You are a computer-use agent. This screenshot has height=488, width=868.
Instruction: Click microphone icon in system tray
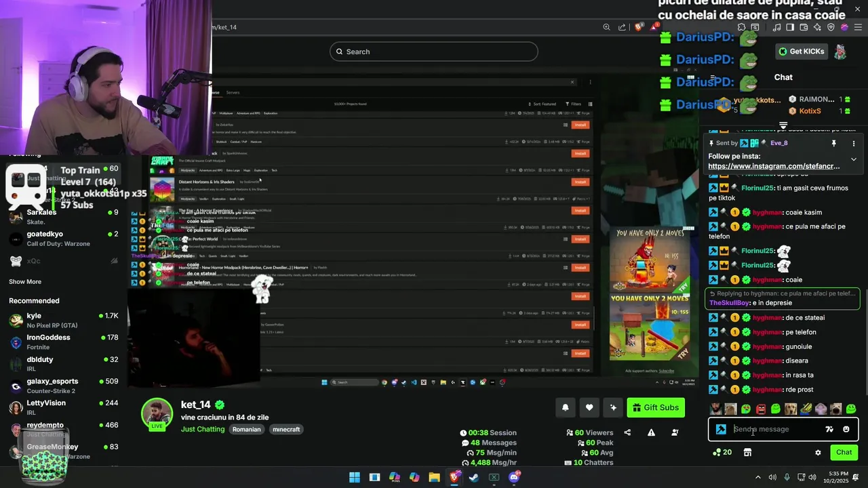pos(787,477)
